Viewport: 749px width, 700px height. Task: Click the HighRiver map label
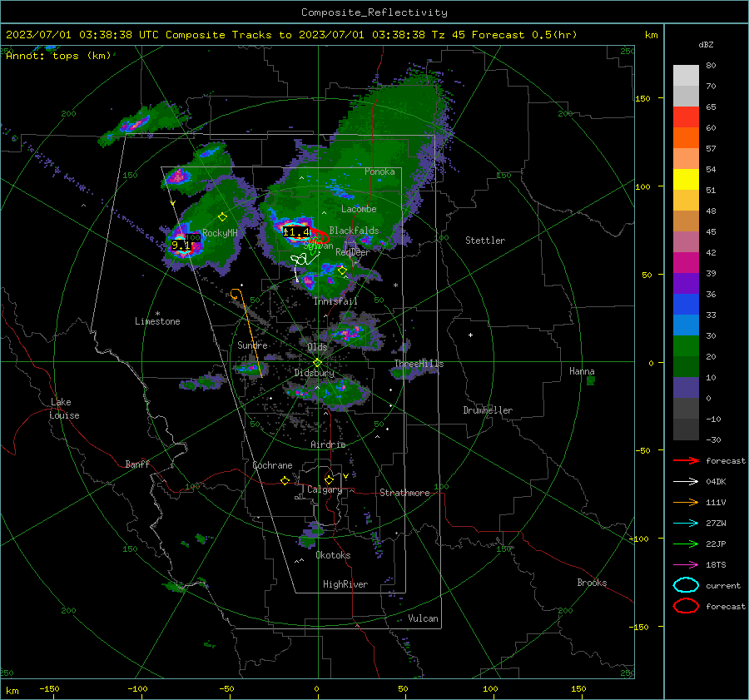click(x=345, y=584)
